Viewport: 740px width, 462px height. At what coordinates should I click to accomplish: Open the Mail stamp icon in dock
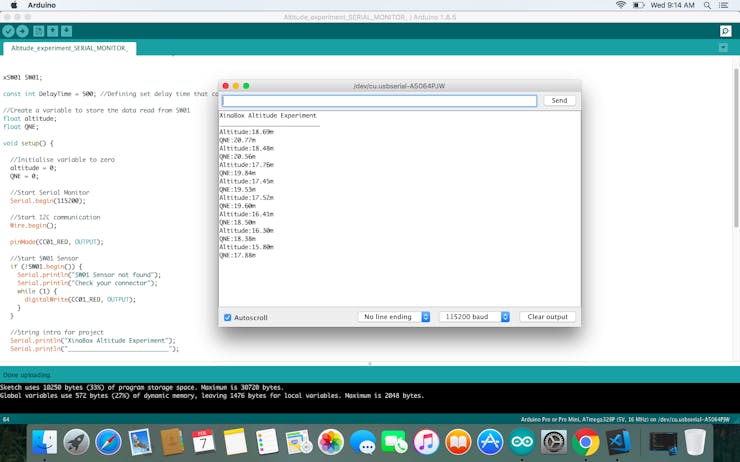pyautogui.click(x=140, y=442)
